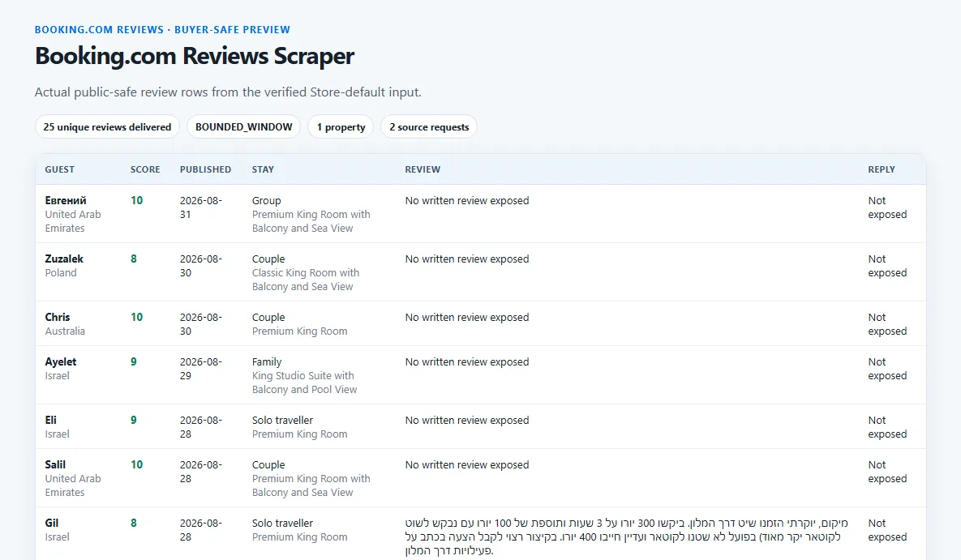The height and width of the screenshot is (560, 961).
Task: Click the PUBLISHED column header
Action: (205, 169)
